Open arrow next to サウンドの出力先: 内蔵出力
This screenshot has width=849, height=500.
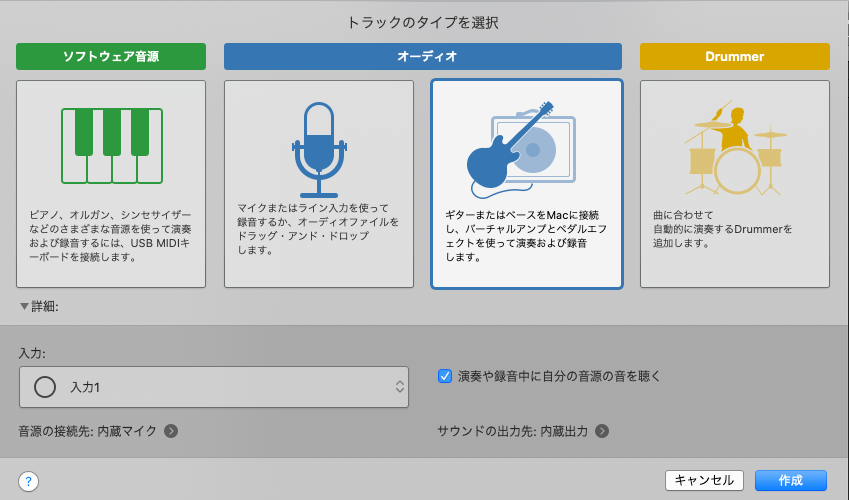[602, 431]
